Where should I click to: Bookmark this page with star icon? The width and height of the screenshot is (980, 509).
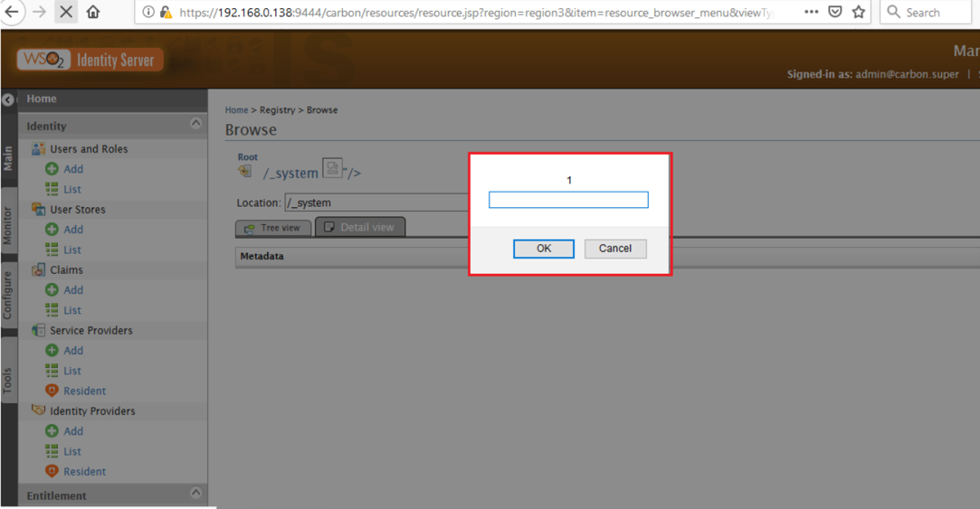click(x=859, y=12)
